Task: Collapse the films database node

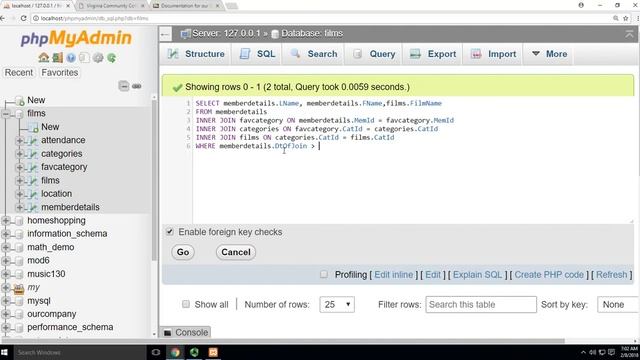Action: pyautogui.click(x=6, y=114)
